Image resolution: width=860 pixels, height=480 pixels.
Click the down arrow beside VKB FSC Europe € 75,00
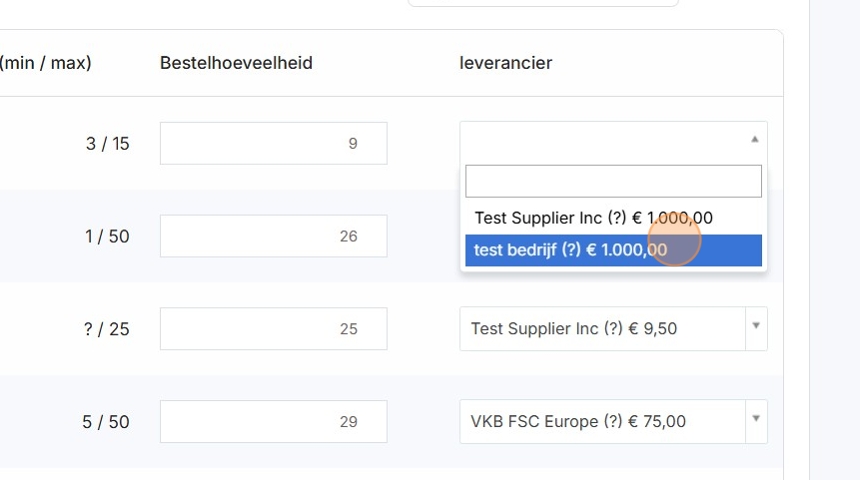click(756, 419)
